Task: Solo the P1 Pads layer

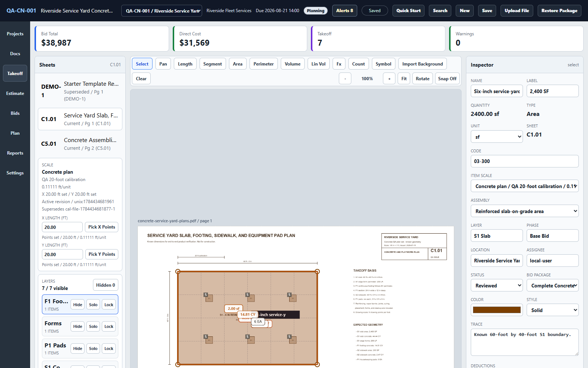Action: coord(93,348)
